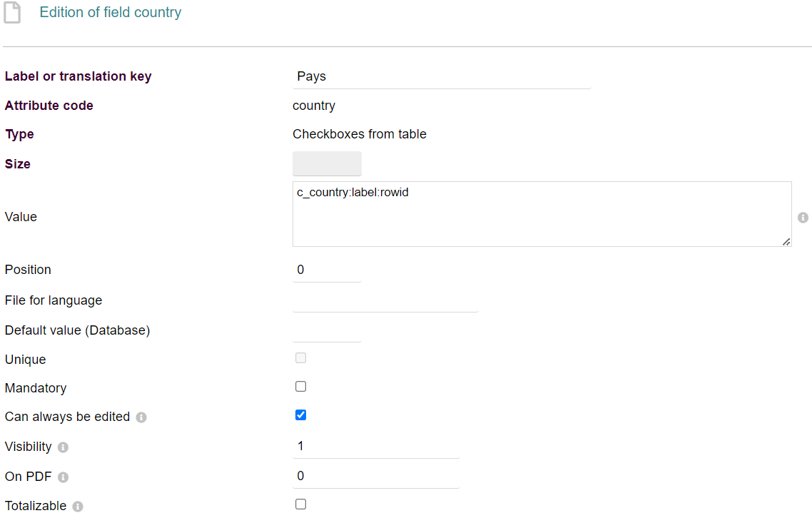Focus the On PDF input field
This screenshot has height=523, width=812.
click(376, 476)
